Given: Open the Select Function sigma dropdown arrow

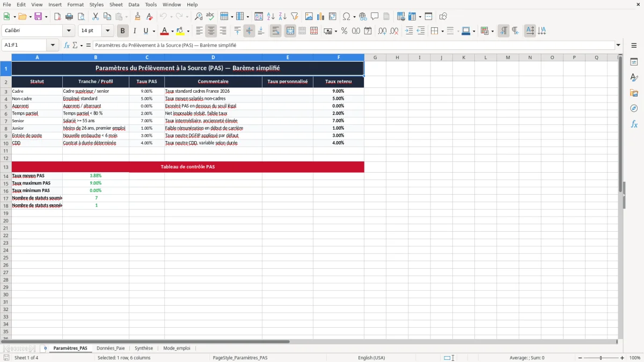Looking at the screenshot, I should pyautogui.click(x=81, y=45).
